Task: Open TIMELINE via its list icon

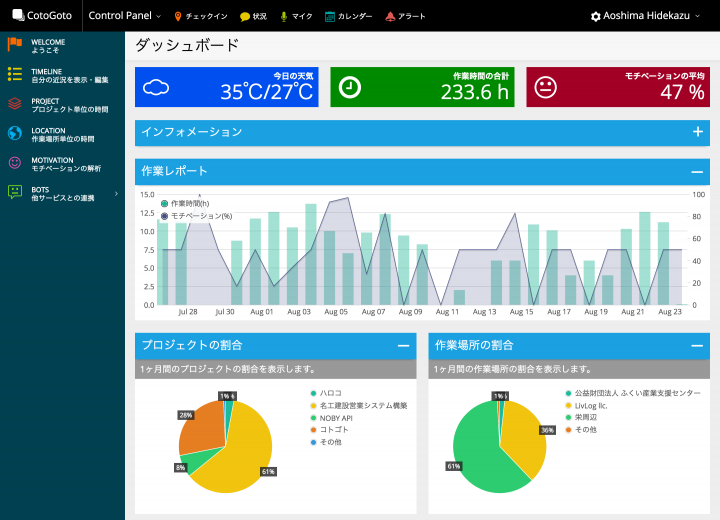Action: pyautogui.click(x=14, y=74)
